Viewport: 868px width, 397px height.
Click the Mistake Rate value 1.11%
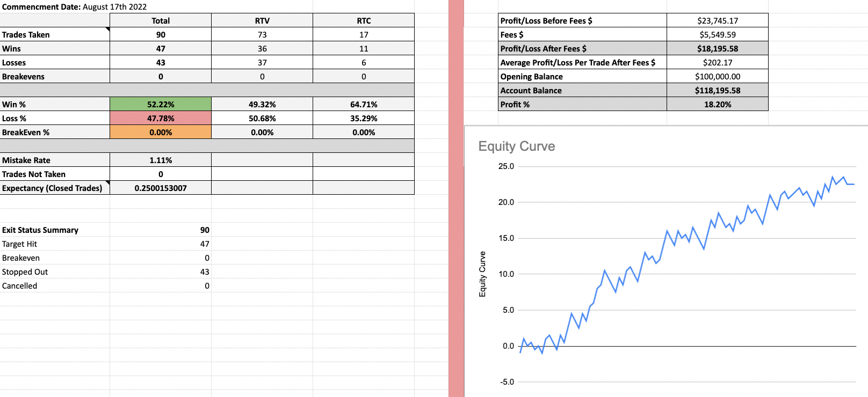[161, 160]
